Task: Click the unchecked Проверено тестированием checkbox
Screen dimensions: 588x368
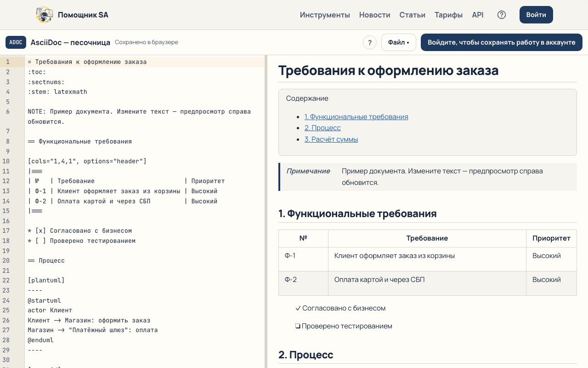Action: [298, 326]
